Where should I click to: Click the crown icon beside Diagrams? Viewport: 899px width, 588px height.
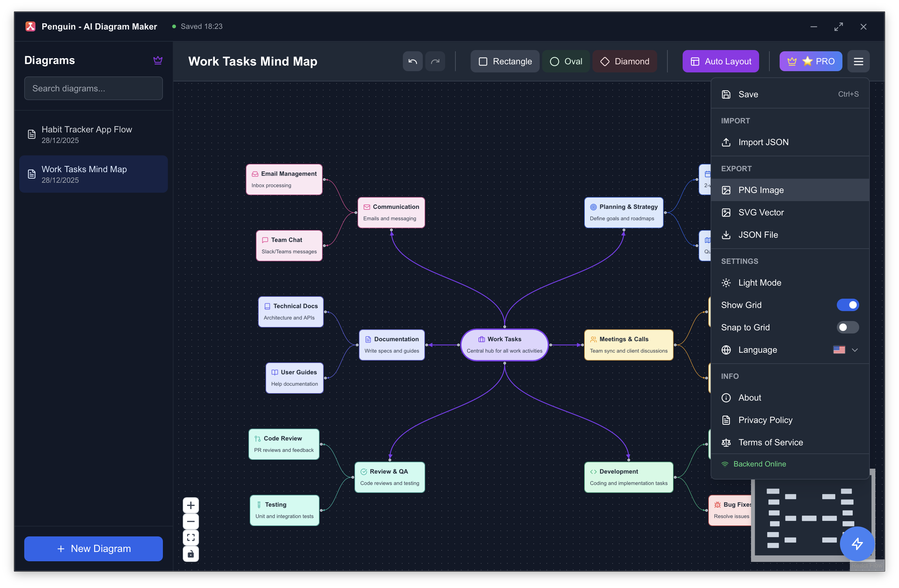tap(158, 60)
